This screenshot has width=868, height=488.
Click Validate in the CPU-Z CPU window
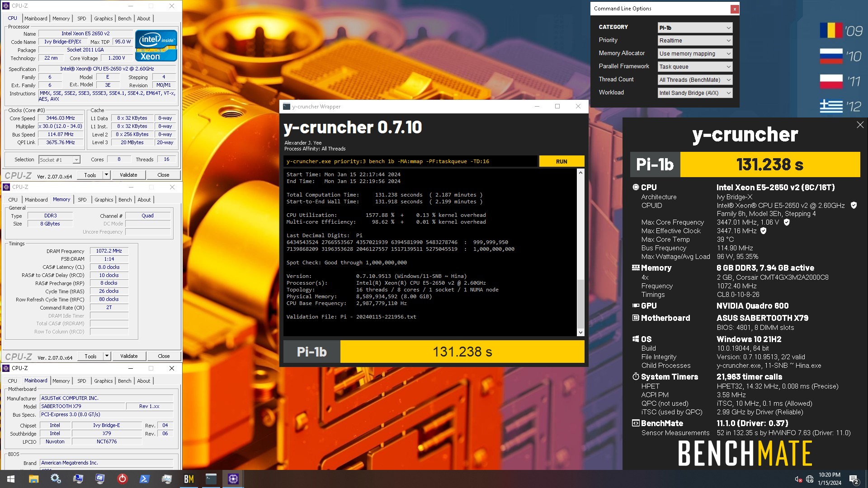(128, 175)
